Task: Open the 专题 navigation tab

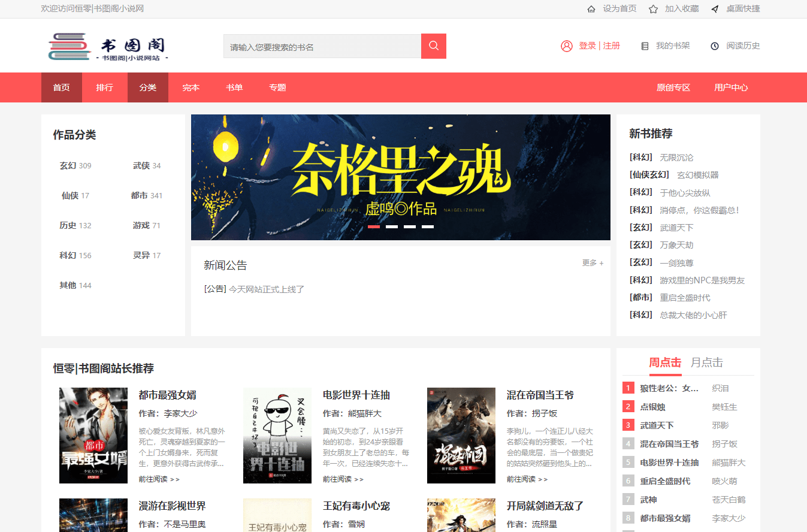Action: click(277, 87)
